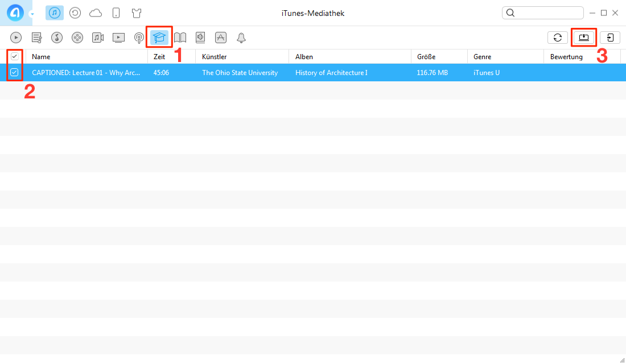Sort by the Name column header
This screenshot has height=364, width=626.
coord(87,57)
